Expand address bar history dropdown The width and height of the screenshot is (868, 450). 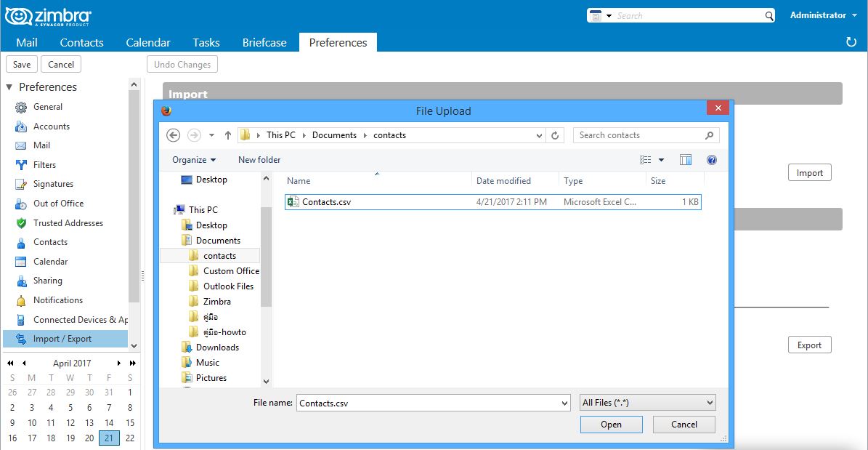[x=540, y=135]
